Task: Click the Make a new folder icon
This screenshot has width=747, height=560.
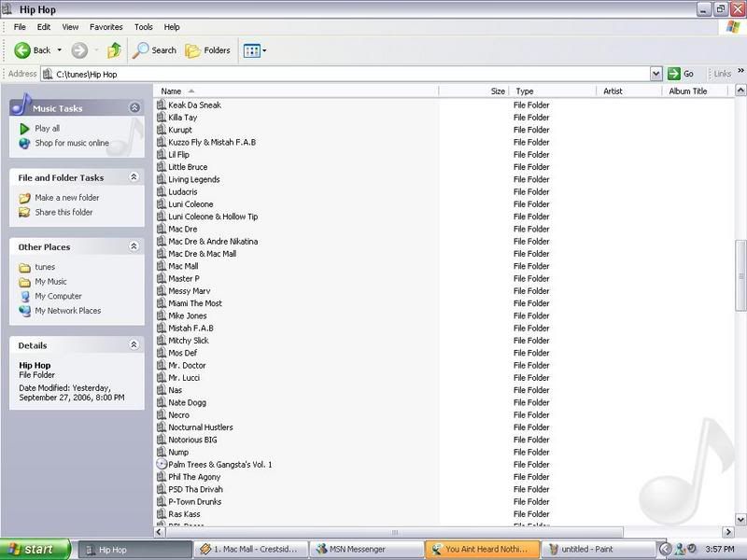Action: pos(24,198)
